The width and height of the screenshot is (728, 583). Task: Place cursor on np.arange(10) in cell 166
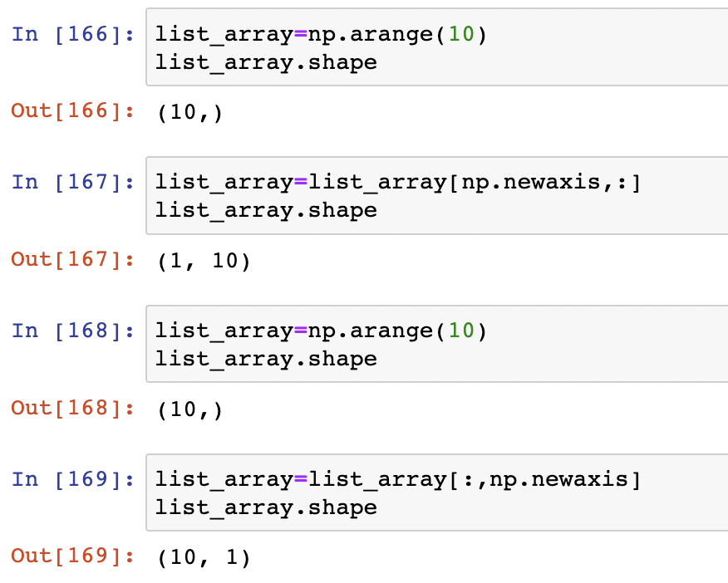397,35
